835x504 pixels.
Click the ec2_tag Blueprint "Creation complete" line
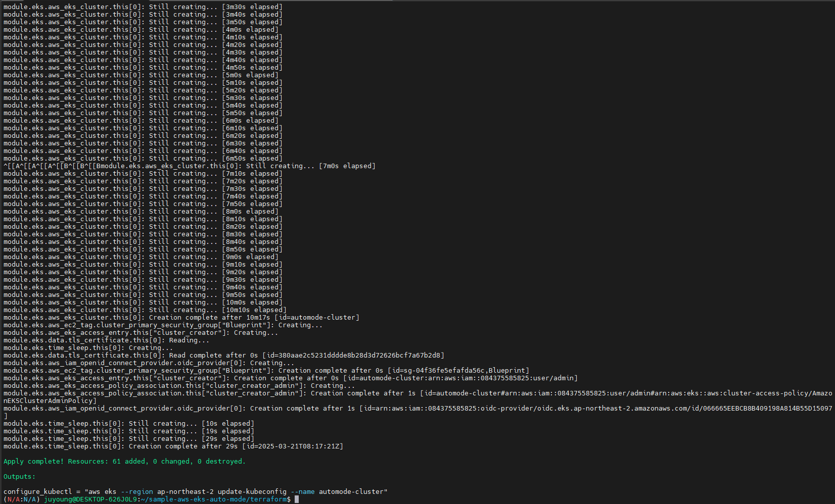click(x=266, y=370)
